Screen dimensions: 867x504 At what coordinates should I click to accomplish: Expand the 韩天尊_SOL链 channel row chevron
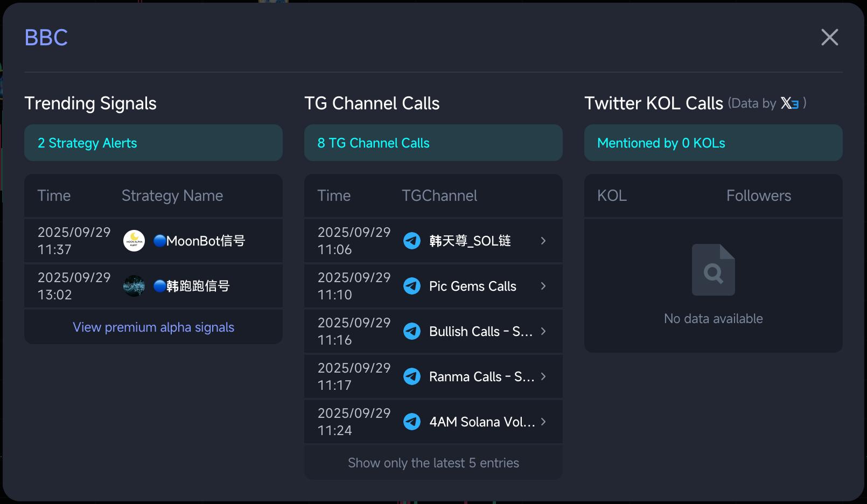point(543,241)
